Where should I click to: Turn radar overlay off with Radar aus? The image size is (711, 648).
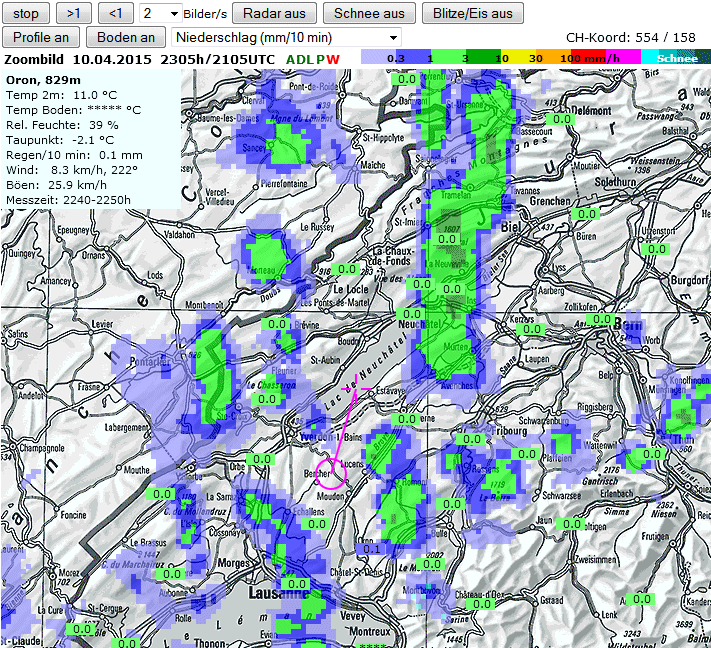[x=274, y=13]
